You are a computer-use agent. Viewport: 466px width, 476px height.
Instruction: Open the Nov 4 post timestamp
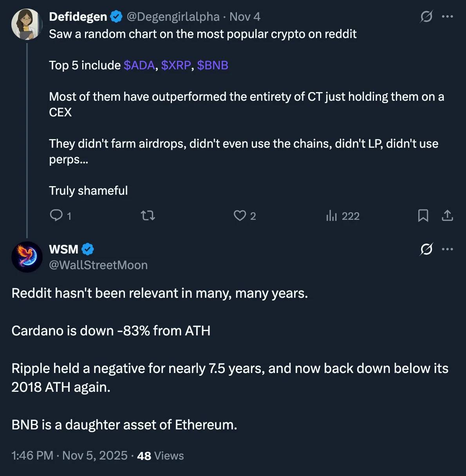click(245, 16)
